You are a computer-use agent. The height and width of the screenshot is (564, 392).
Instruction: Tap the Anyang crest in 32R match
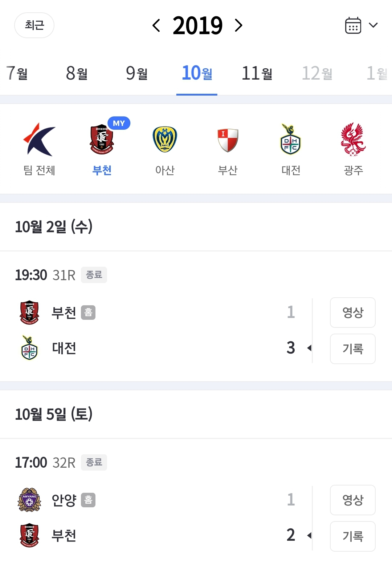29,500
